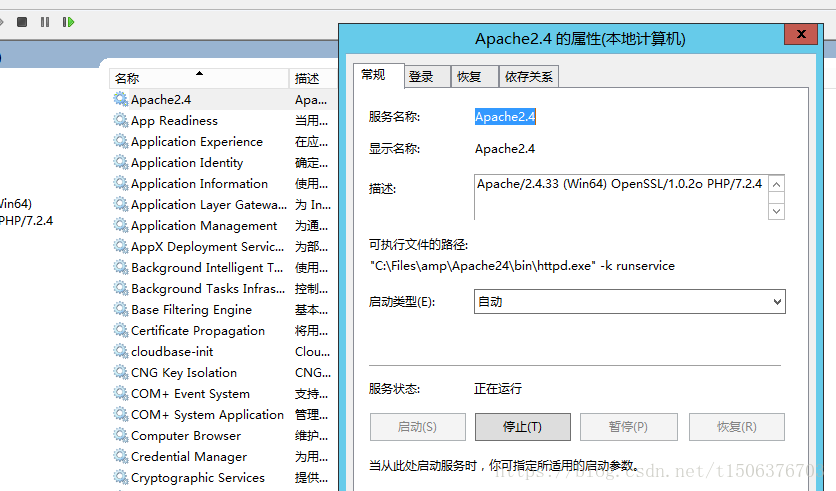Click the gear icon beside Credential Manager
The image size is (836, 491).
click(120, 456)
